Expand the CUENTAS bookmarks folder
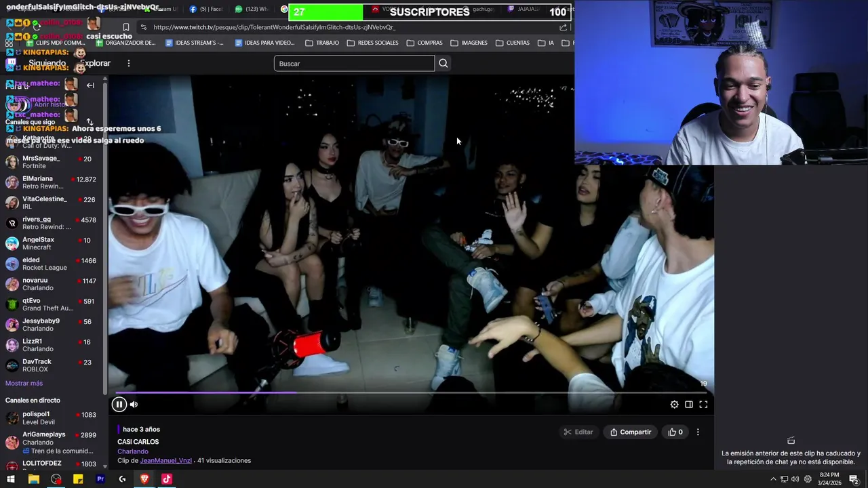The image size is (868, 488). pos(513,43)
